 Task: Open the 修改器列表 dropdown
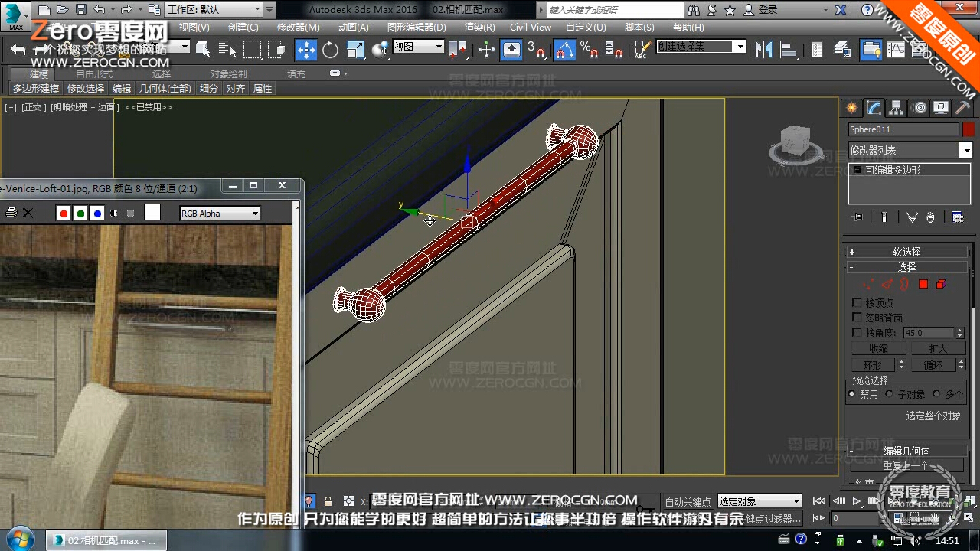910,150
